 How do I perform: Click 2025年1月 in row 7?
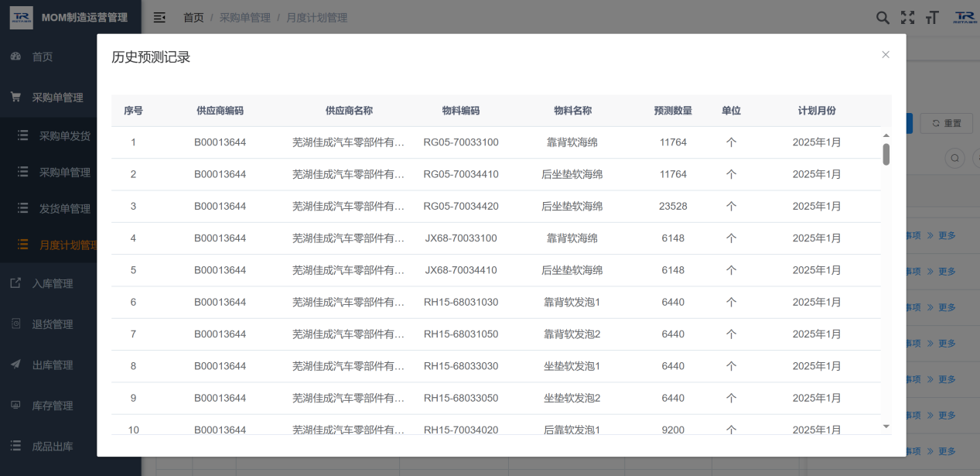pos(817,334)
